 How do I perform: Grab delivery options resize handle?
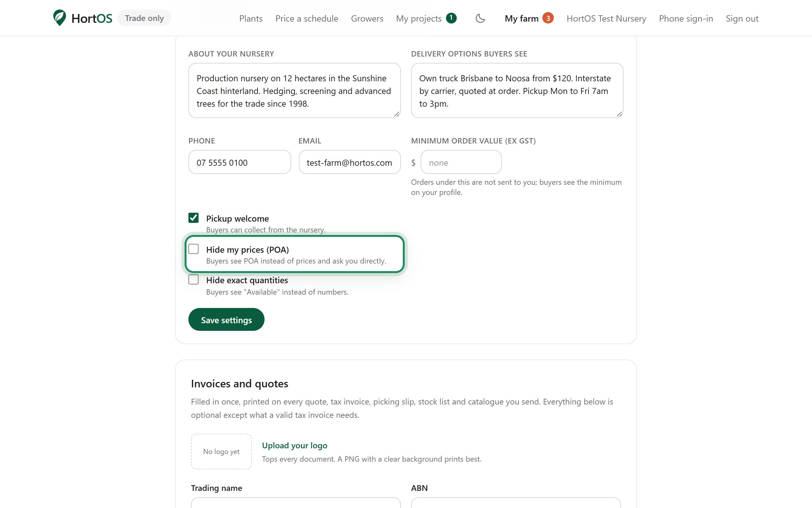coord(619,114)
